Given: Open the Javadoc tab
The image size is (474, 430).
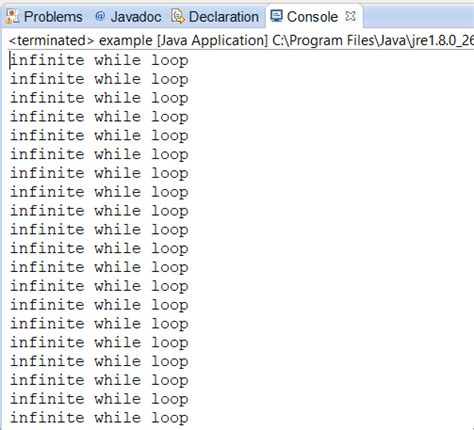Looking at the screenshot, I should click(128, 17).
